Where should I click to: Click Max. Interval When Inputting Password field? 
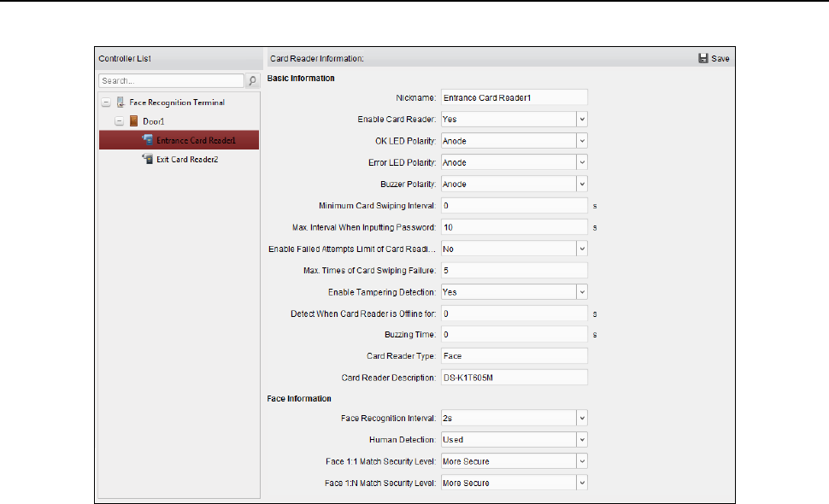514,227
